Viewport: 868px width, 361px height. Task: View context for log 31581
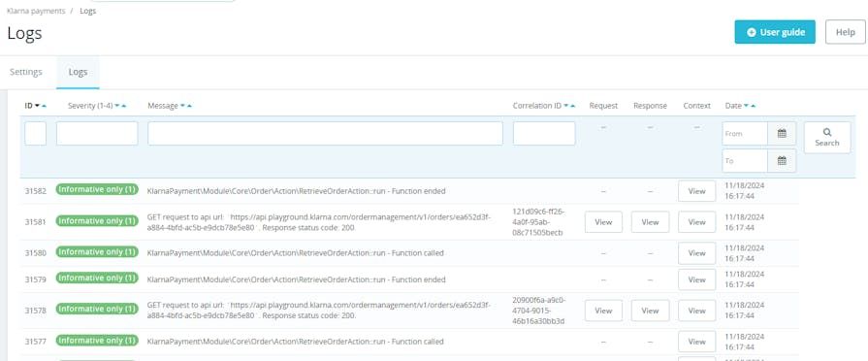(x=696, y=222)
